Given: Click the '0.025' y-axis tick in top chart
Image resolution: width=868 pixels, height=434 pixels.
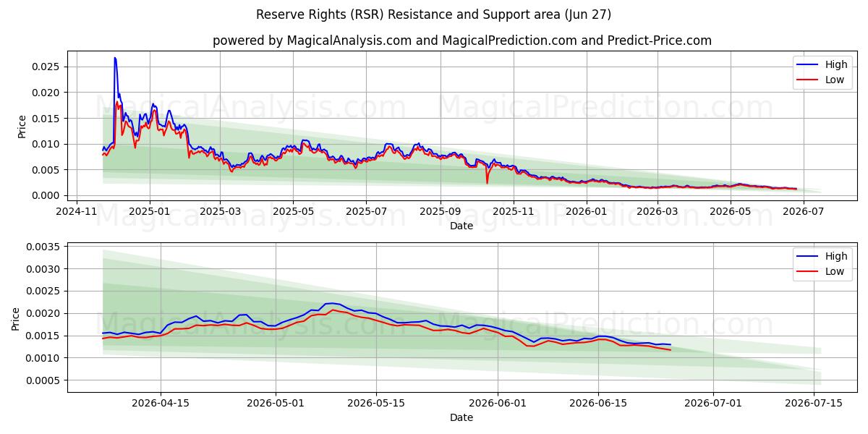Looking at the screenshot, I should click(x=47, y=67).
